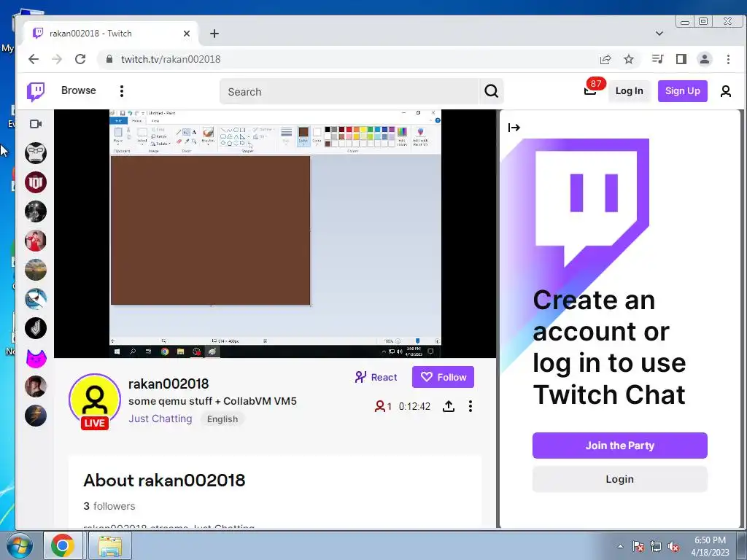Screen dimensions: 747x560
Task: Click the Search input field
Action: point(349,91)
